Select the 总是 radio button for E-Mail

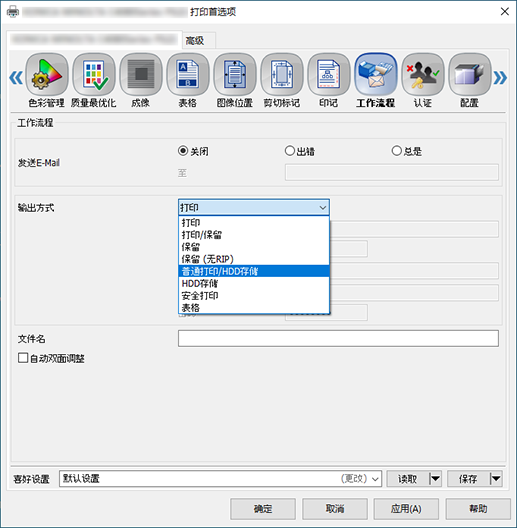click(397, 151)
